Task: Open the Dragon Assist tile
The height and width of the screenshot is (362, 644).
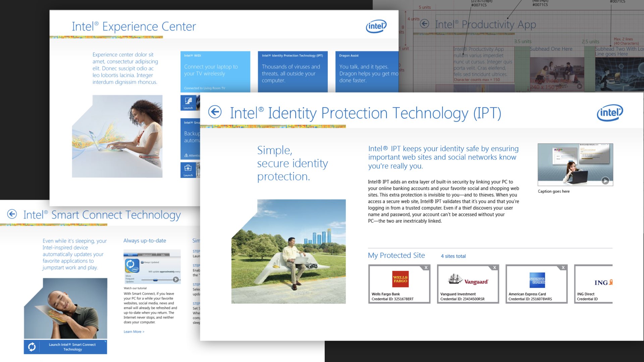Action: (x=367, y=71)
